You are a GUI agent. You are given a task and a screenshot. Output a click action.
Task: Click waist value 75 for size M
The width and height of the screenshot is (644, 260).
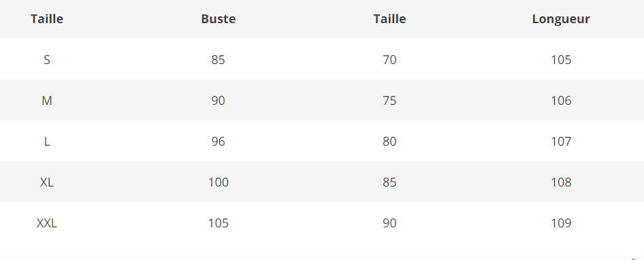click(390, 101)
